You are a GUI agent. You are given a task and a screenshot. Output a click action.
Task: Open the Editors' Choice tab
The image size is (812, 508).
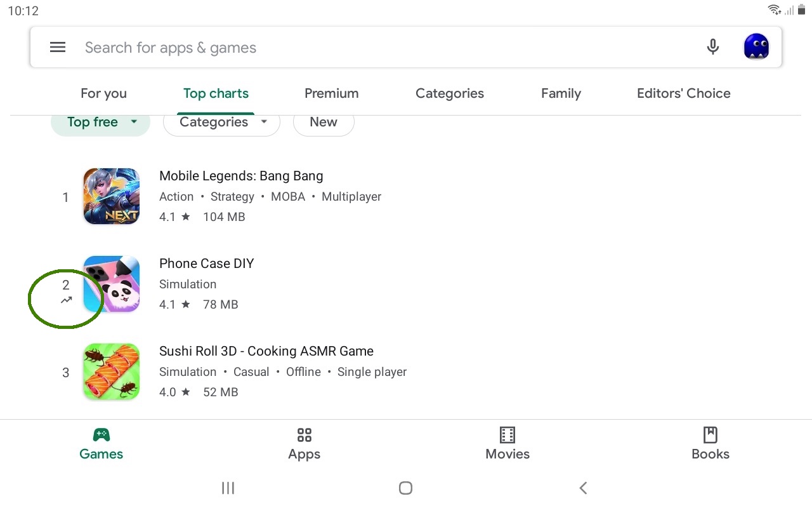tap(683, 93)
